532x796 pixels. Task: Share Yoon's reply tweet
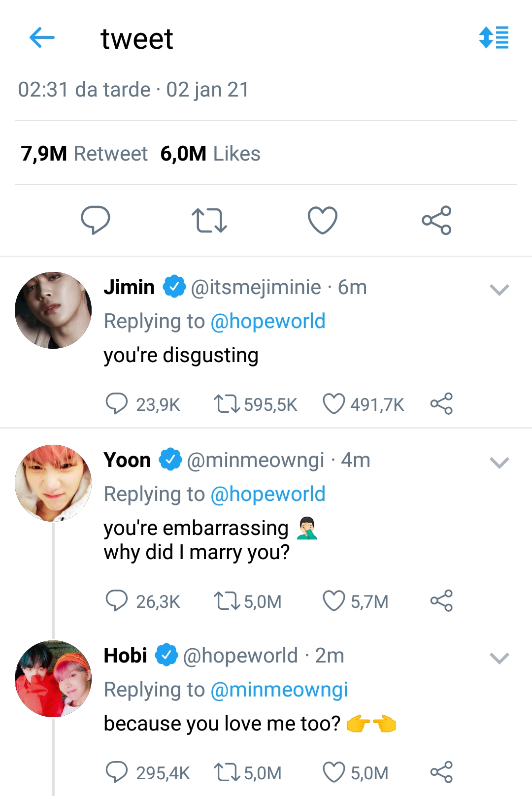click(x=441, y=601)
